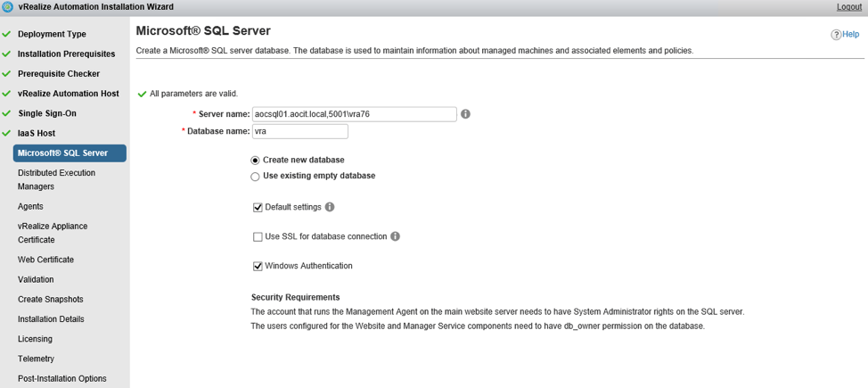Go to Deployment Type step
Image resolution: width=868 pixels, height=388 pixels.
(x=52, y=34)
